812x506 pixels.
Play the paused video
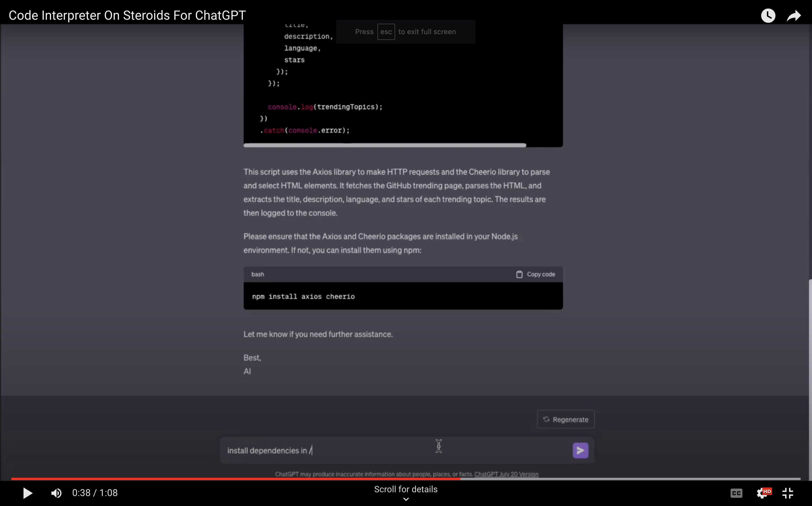click(x=28, y=493)
